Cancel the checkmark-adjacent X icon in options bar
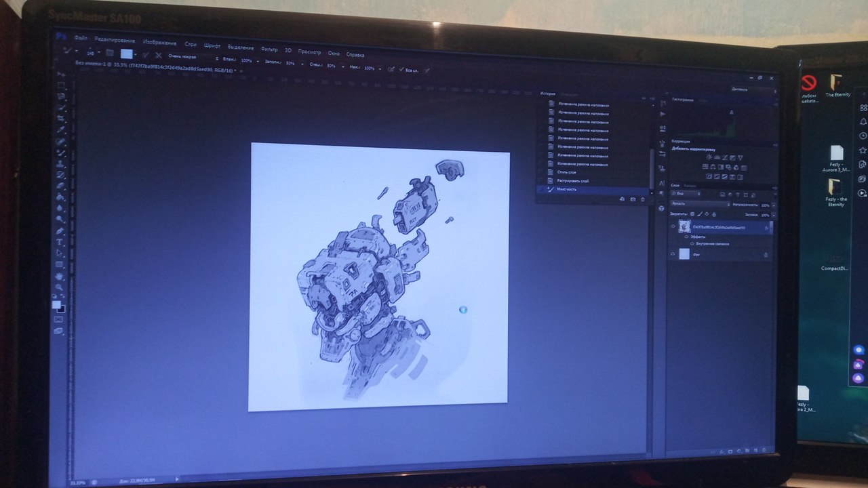 tap(158, 55)
